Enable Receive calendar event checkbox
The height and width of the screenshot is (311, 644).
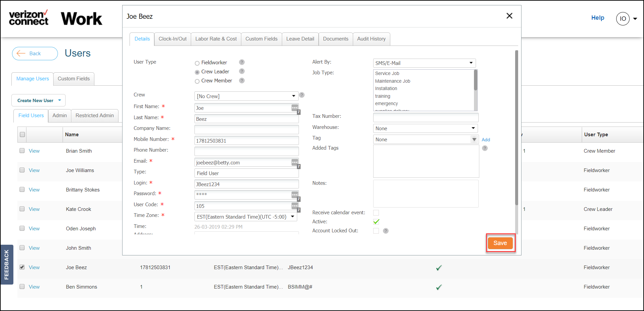click(x=376, y=213)
